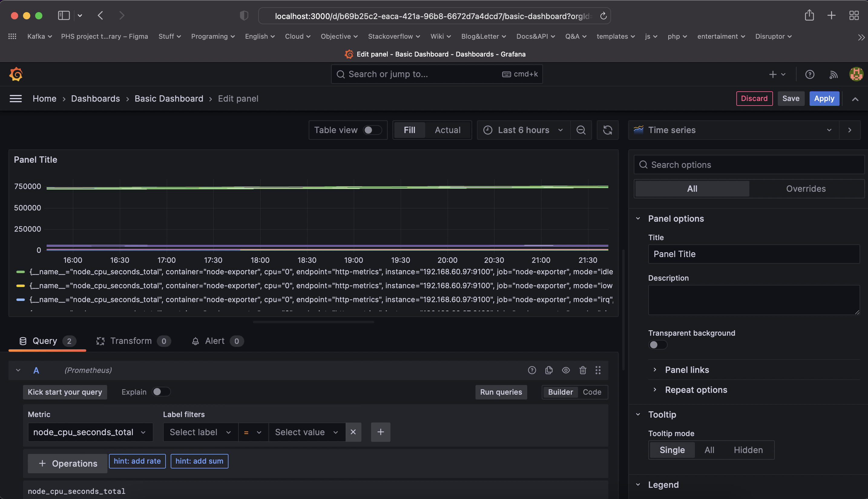Click query A drag handle icon
Viewport: 868px width, 499px height.
(598, 370)
